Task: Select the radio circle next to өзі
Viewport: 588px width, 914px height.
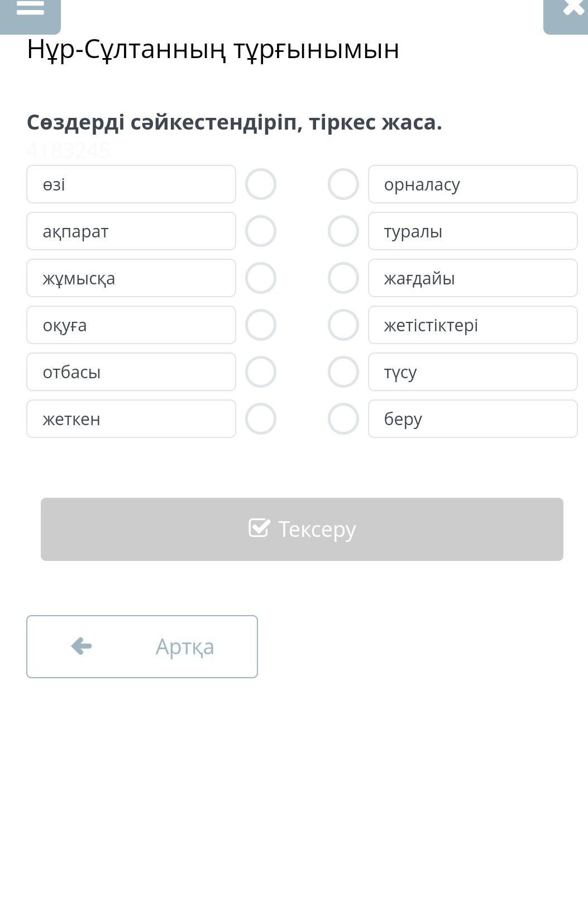Action: [261, 184]
